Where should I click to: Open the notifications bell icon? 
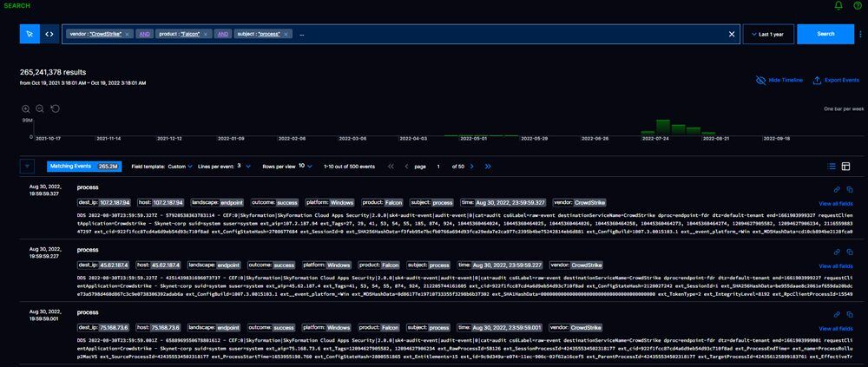click(838, 5)
